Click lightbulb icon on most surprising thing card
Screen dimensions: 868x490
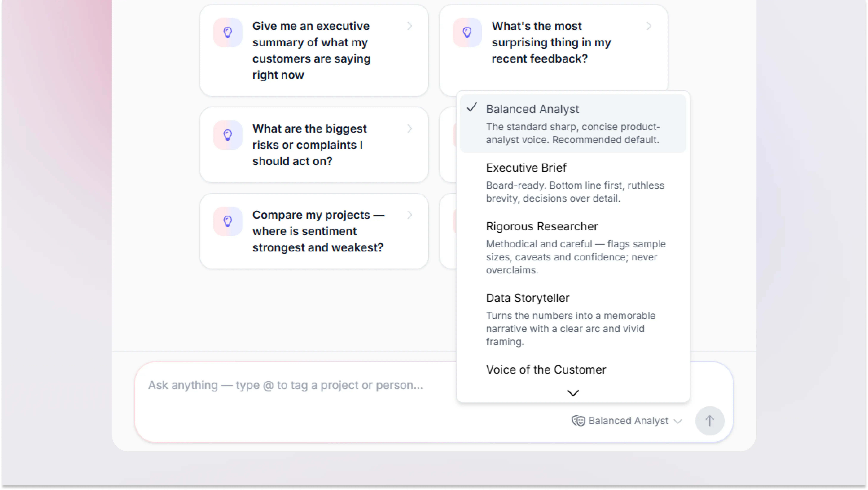point(467,32)
